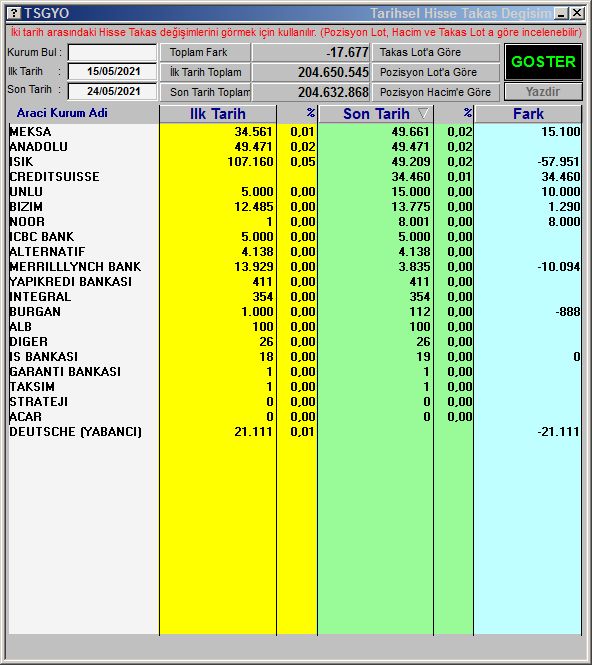
Task: Select the YAPIKREDI BANKASI row
Action: click(x=295, y=282)
